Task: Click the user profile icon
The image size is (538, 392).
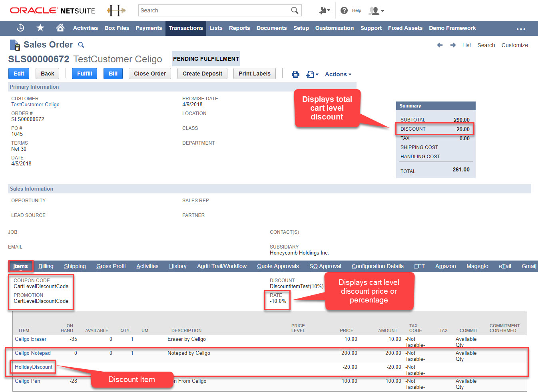Action: pyautogui.click(x=373, y=10)
